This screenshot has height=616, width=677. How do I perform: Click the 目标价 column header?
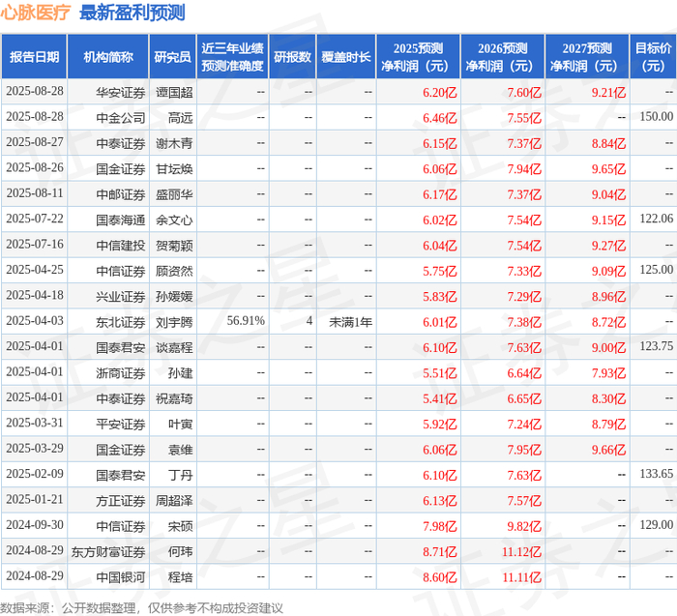coord(653,57)
